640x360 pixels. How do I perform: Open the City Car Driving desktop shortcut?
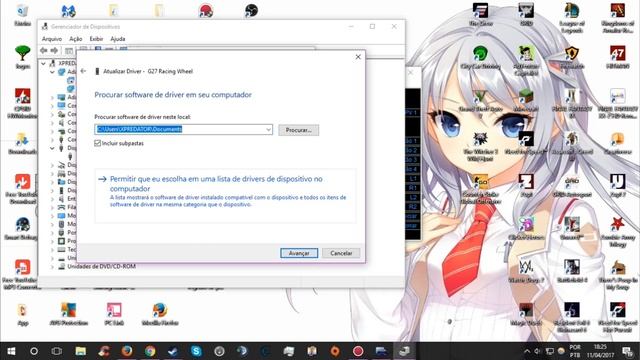[480, 57]
